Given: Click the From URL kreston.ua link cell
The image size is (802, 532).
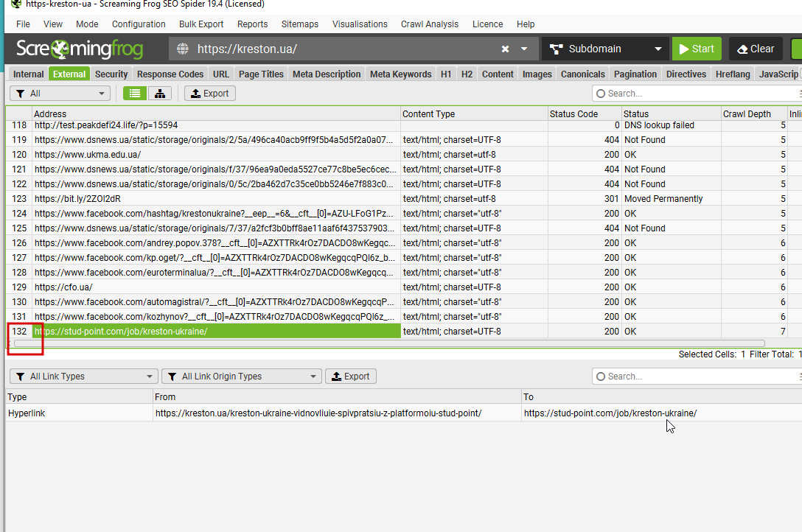Looking at the screenshot, I should [337, 413].
